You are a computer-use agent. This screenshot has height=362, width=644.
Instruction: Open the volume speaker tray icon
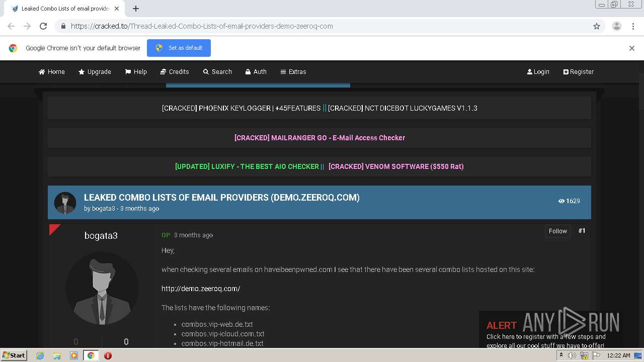click(x=572, y=355)
